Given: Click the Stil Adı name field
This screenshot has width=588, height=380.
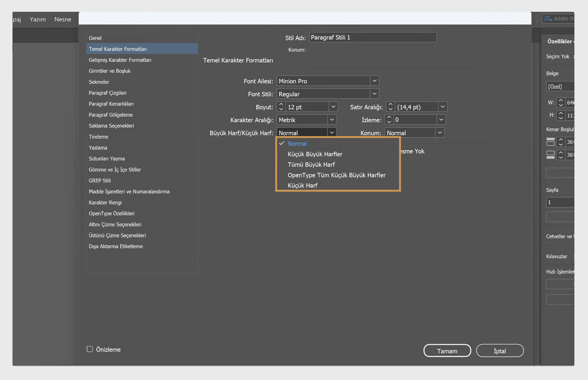Looking at the screenshot, I should pyautogui.click(x=373, y=37).
